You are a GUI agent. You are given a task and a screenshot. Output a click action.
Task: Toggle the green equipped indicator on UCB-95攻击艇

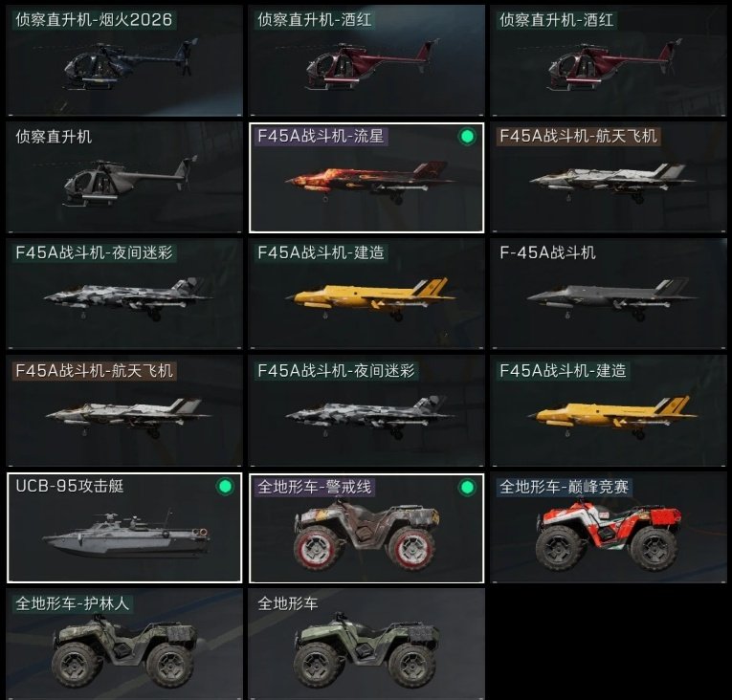point(225,487)
